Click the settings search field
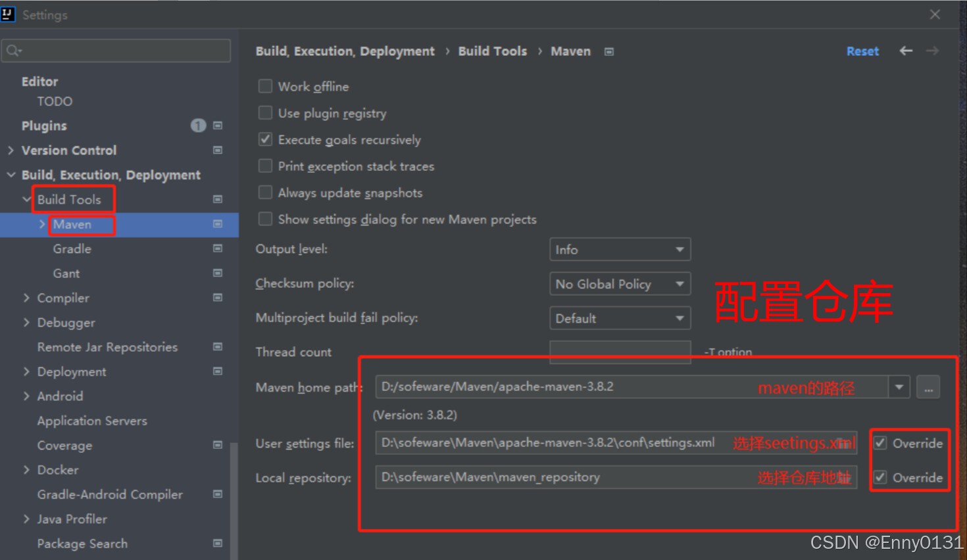 click(x=116, y=51)
